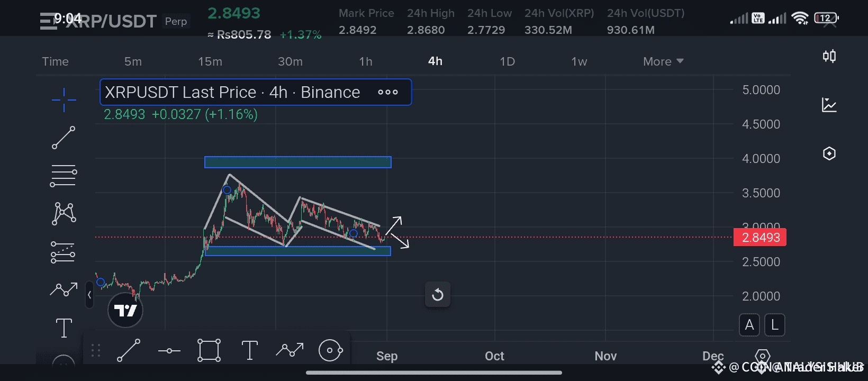868x381 pixels.
Task: Open the Fibonacci horizontal levels tool
Action: pyautogui.click(x=64, y=176)
